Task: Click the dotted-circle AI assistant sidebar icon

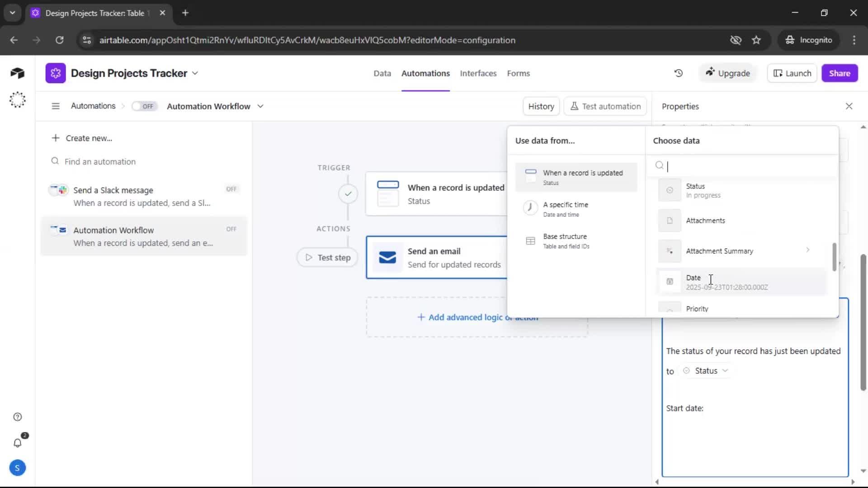Action: tap(17, 99)
